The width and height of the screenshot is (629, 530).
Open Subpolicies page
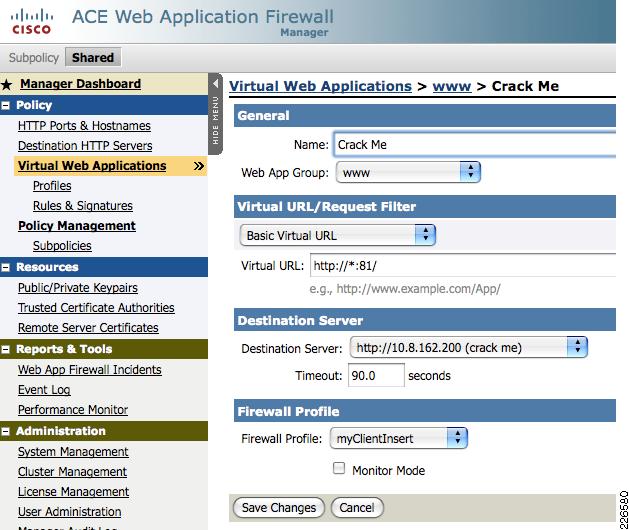pos(62,246)
